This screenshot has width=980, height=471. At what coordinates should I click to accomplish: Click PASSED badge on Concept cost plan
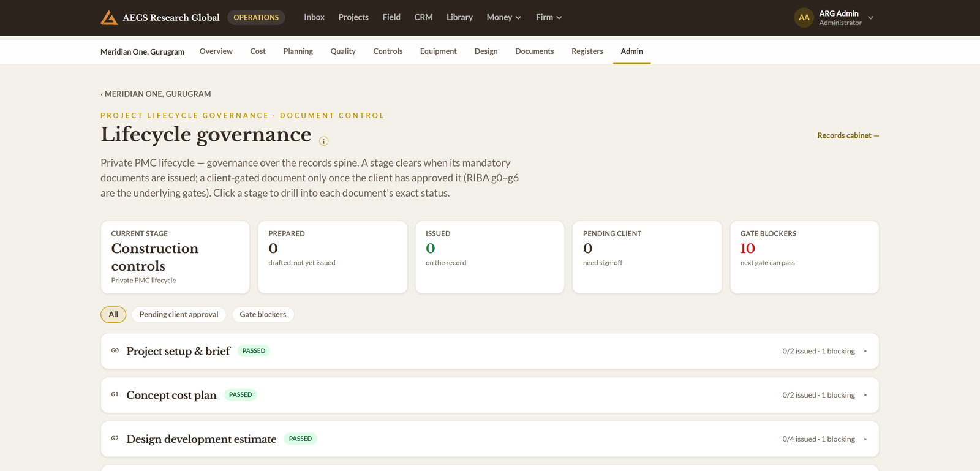[x=240, y=395]
